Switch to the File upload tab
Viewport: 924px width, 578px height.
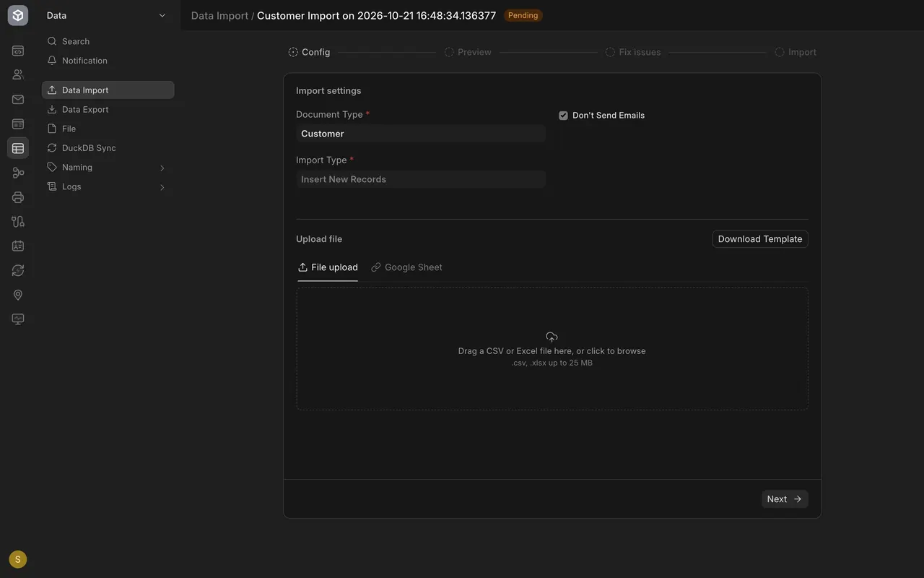point(328,267)
